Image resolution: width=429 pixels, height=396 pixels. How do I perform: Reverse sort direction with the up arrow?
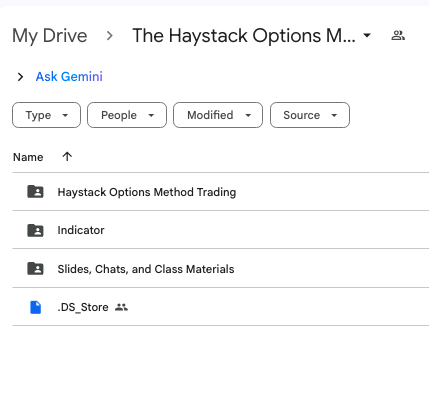point(67,156)
